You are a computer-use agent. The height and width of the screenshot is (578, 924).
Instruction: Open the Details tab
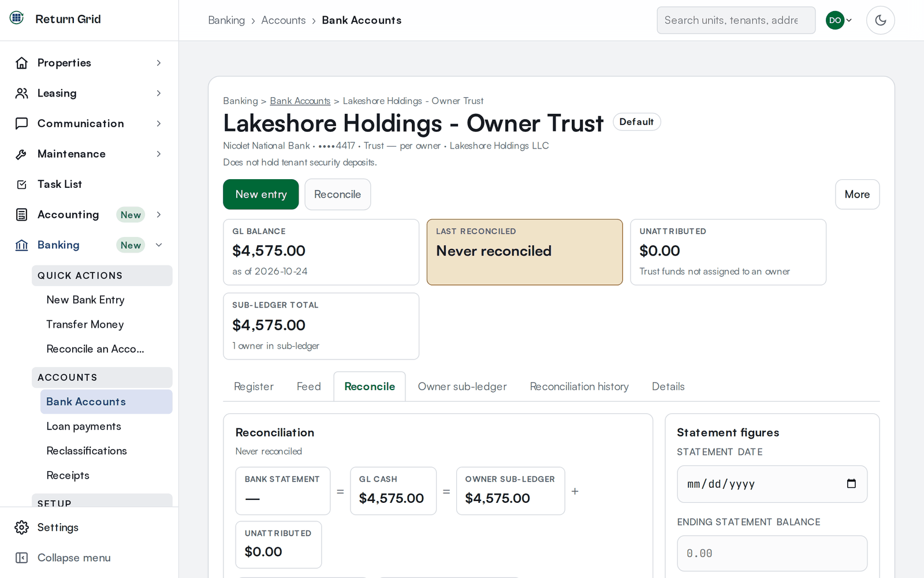[668, 387]
